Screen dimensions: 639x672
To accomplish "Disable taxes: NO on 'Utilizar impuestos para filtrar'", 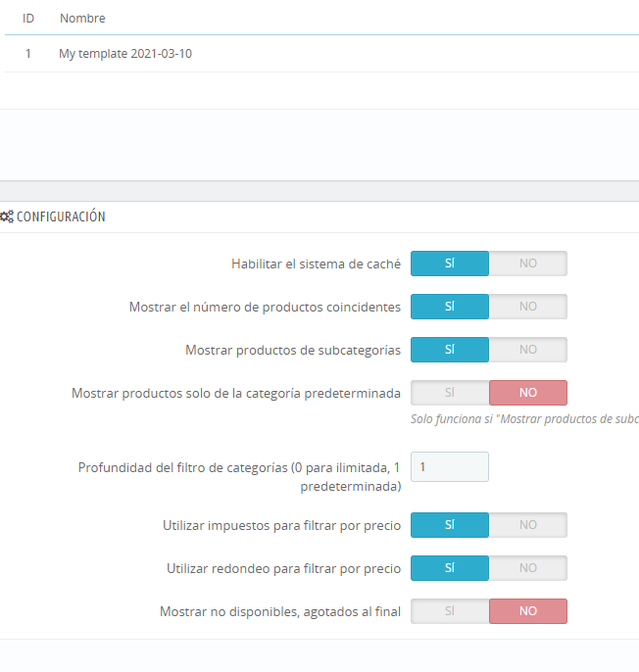I will coord(528,525).
